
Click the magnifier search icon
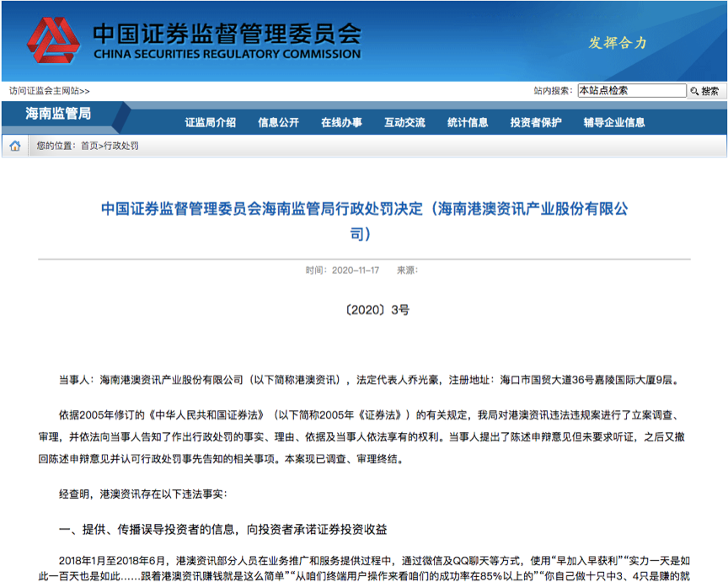(694, 91)
